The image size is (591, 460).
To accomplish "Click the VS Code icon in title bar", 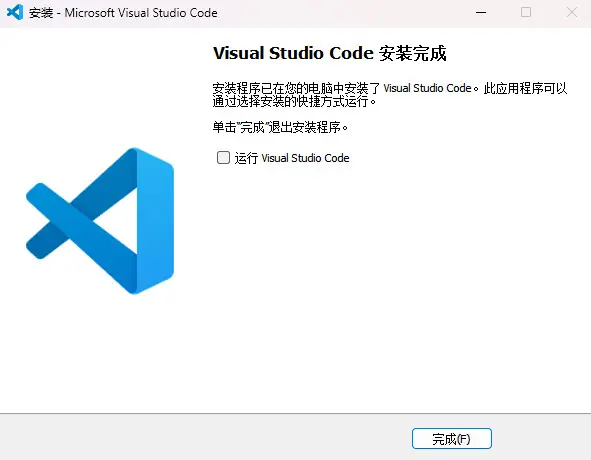I will [15, 12].
